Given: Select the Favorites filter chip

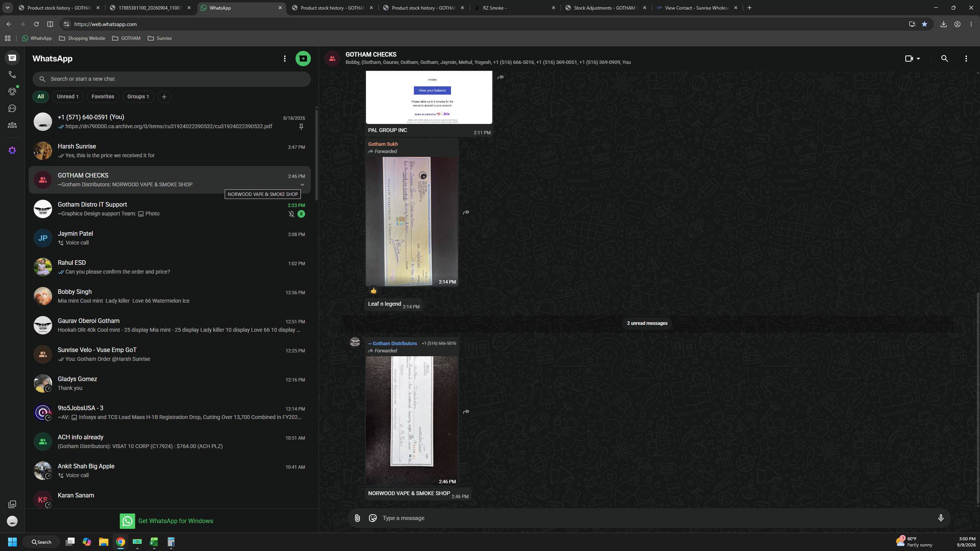Looking at the screenshot, I should pos(103,96).
